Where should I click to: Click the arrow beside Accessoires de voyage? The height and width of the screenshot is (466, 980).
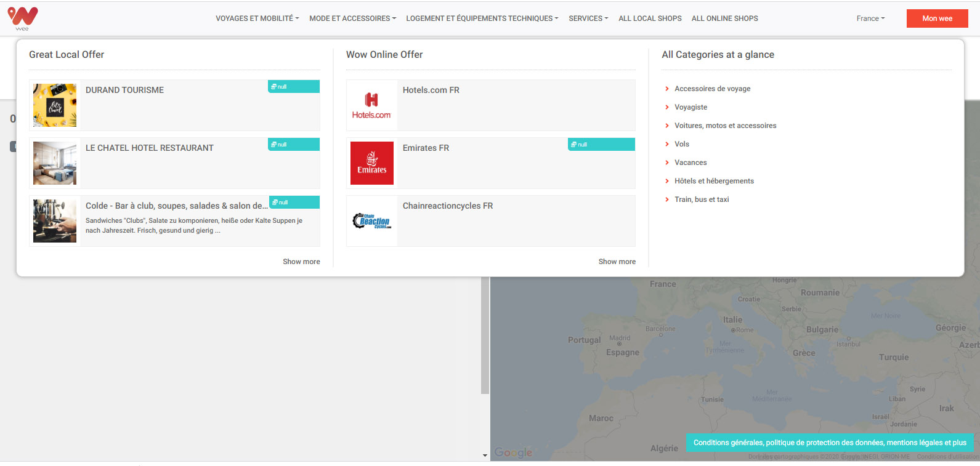[x=666, y=89]
